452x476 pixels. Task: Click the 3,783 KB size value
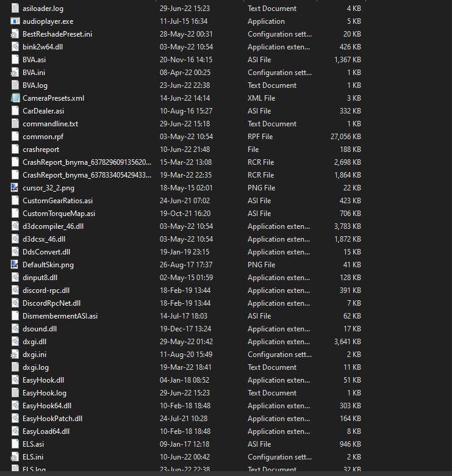(x=348, y=226)
